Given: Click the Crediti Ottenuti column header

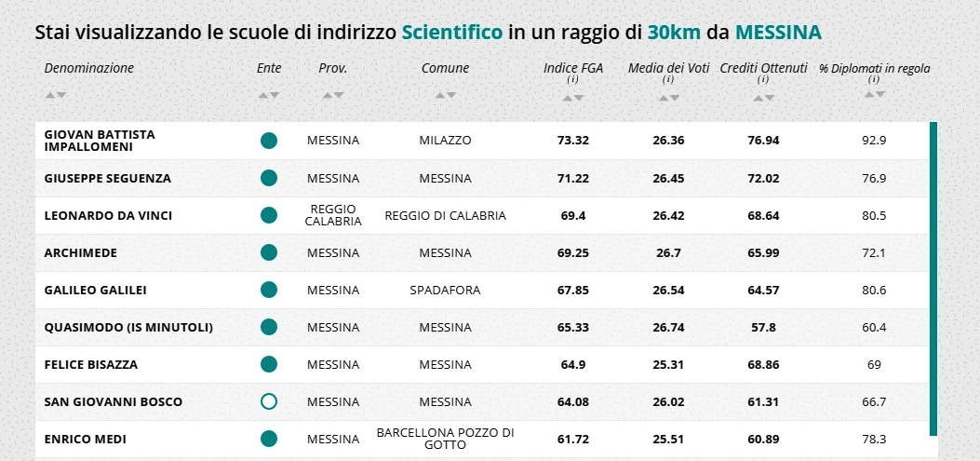Looking at the screenshot, I should click(762, 68).
